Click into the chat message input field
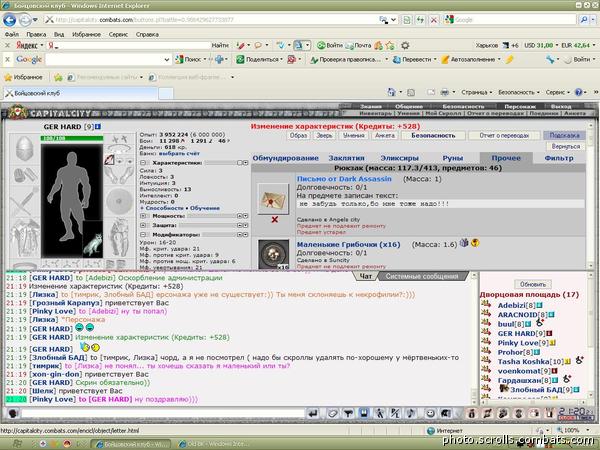The height and width of the screenshot is (450, 600). pyautogui.click(x=163, y=414)
